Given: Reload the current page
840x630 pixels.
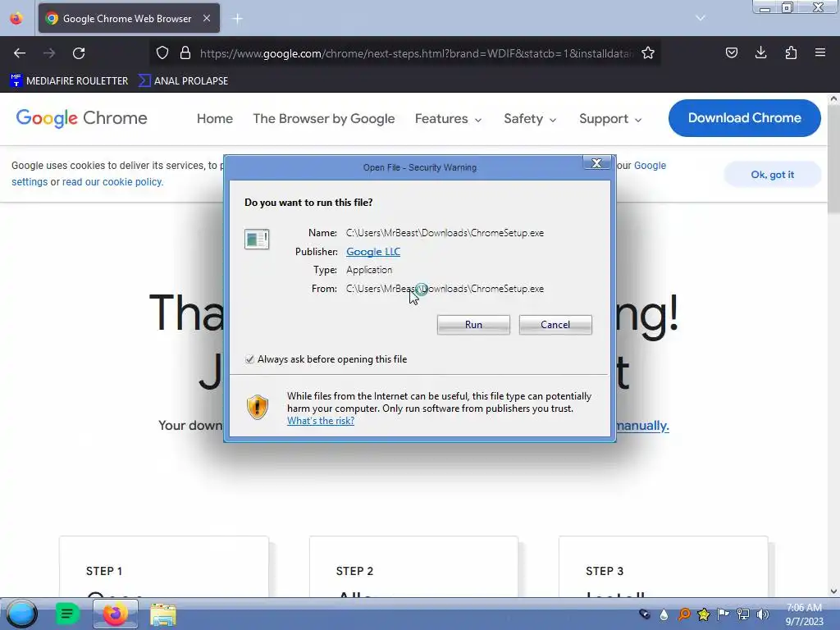Looking at the screenshot, I should click(x=79, y=53).
